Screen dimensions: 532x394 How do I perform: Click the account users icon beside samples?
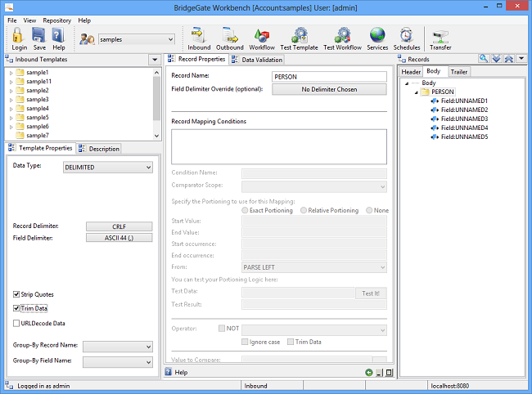(87, 39)
